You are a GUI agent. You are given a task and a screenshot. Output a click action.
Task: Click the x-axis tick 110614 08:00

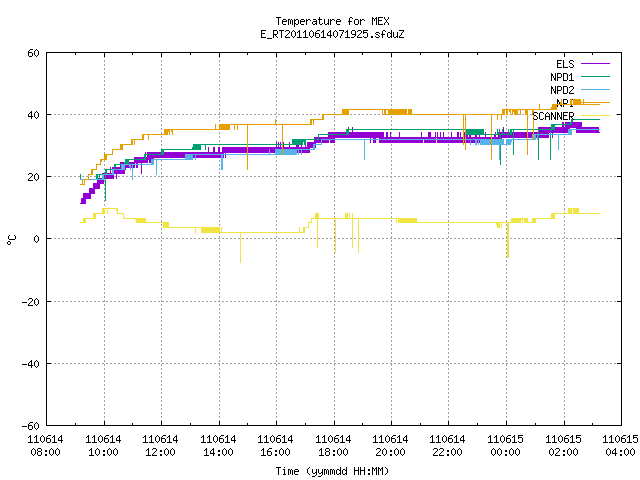[x=45, y=446]
